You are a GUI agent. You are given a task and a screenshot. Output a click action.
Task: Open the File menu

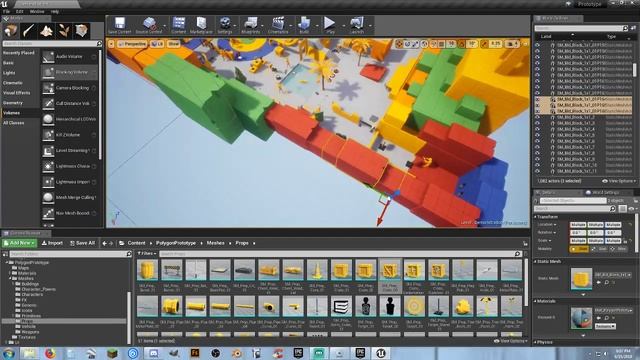point(7,11)
